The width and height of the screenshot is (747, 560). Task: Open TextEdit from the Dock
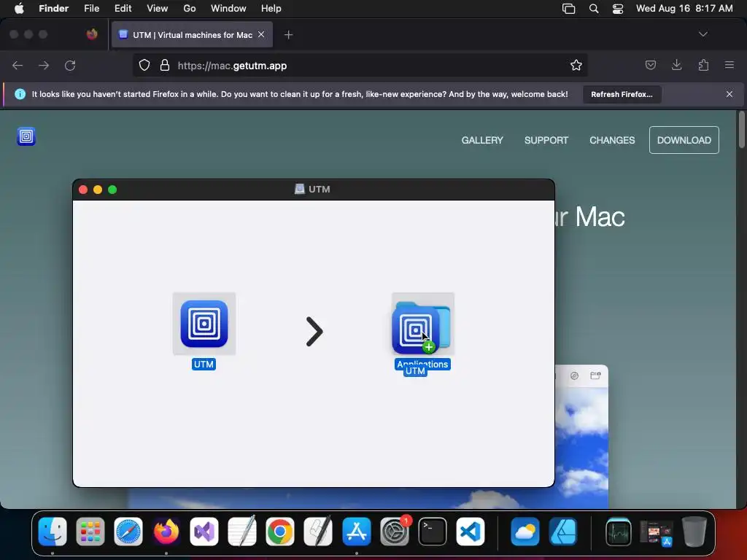point(242,531)
